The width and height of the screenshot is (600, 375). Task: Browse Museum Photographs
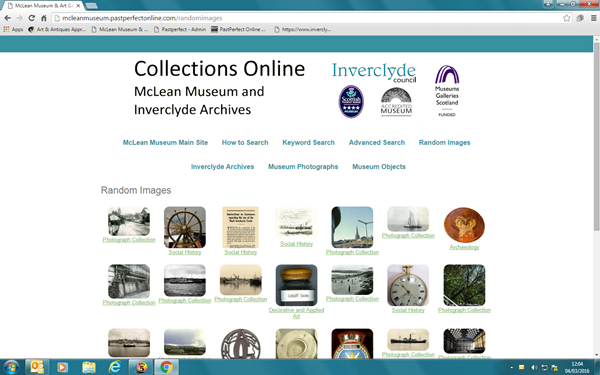click(x=303, y=166)
